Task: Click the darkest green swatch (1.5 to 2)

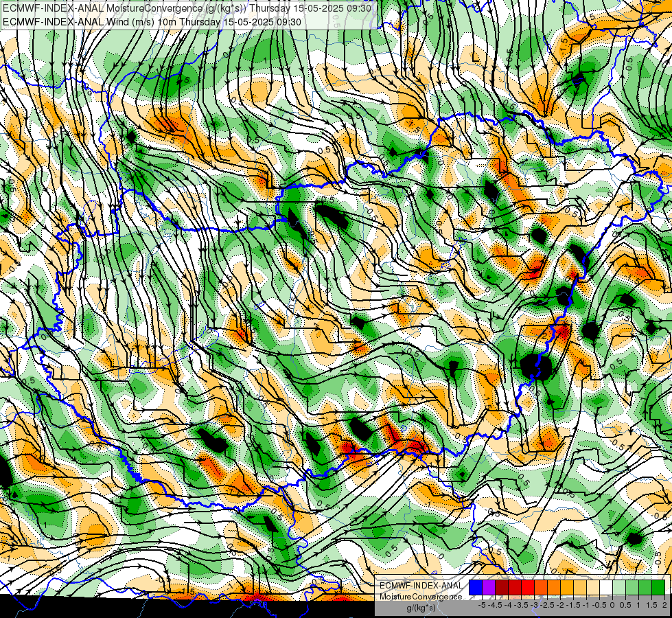Action: point(658,587)
